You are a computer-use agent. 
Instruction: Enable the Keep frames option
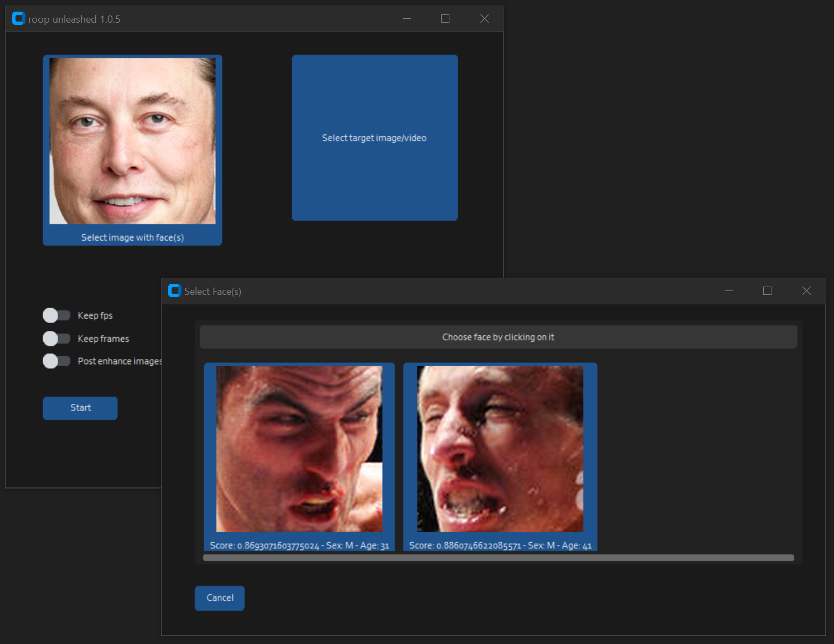pos(55,338)
